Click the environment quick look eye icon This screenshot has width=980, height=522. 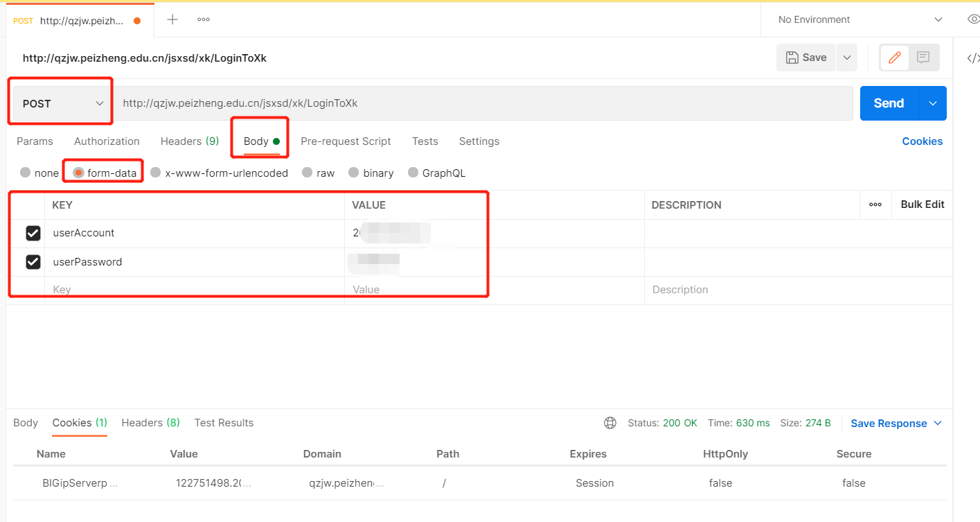click(973, 19)
